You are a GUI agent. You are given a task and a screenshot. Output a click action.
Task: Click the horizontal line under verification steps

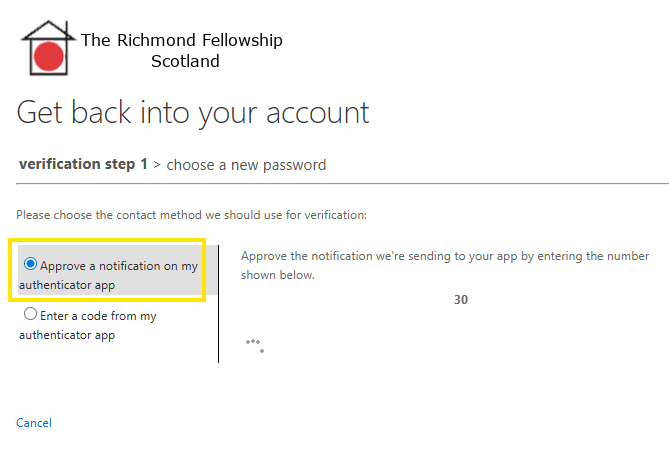tap(342, 183)
